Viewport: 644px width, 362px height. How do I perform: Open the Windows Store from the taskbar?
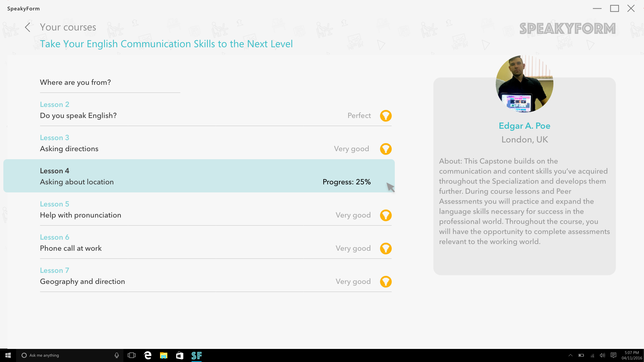[180, 355]
